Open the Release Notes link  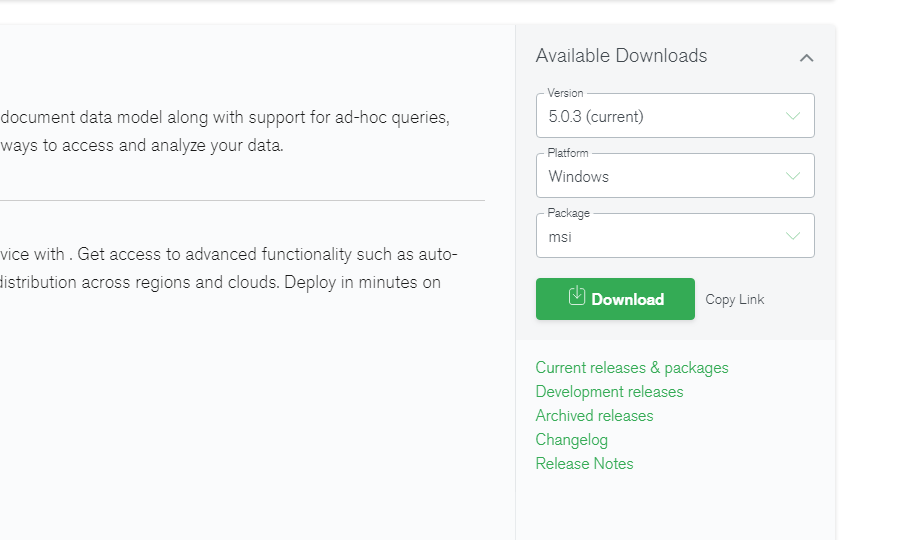pyautogui.click(x=584, y=464)
